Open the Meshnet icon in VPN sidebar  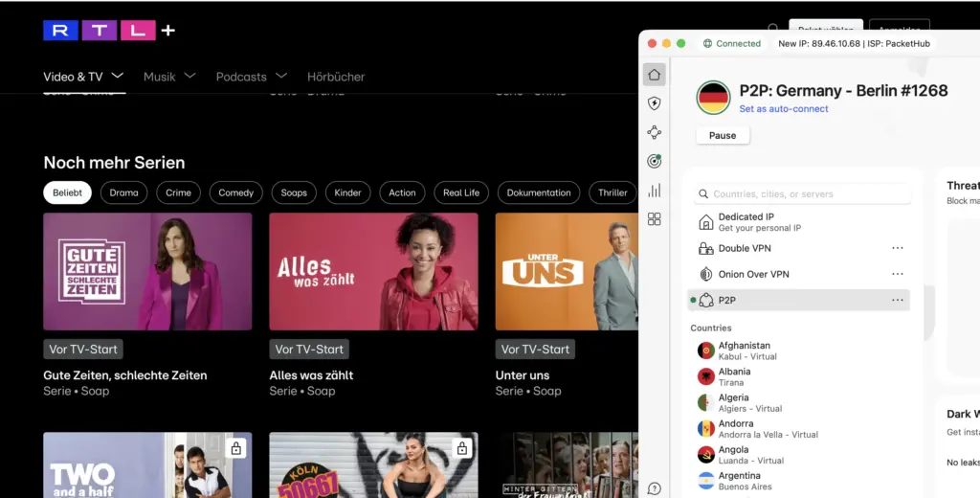coord(655,133)
